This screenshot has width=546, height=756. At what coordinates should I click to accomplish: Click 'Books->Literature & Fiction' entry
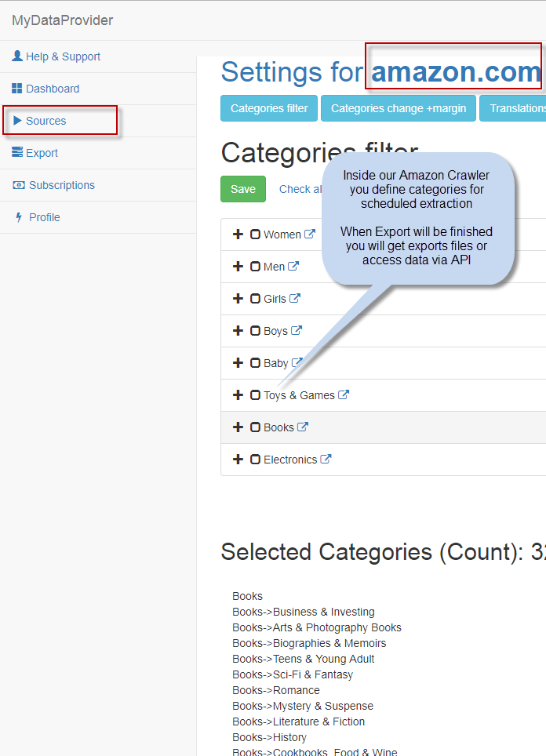(299, 721)
